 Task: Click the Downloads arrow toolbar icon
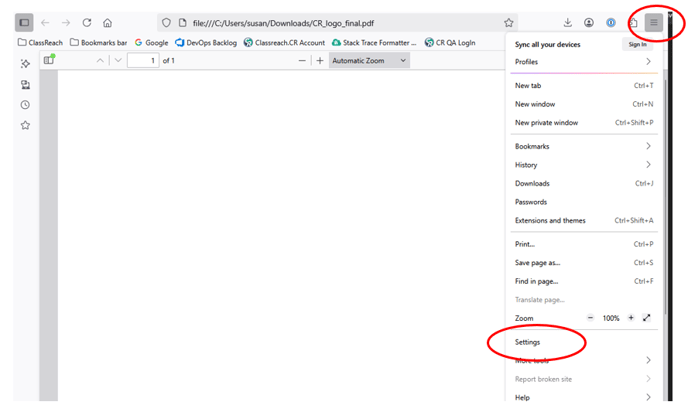(x=567, y=22)
